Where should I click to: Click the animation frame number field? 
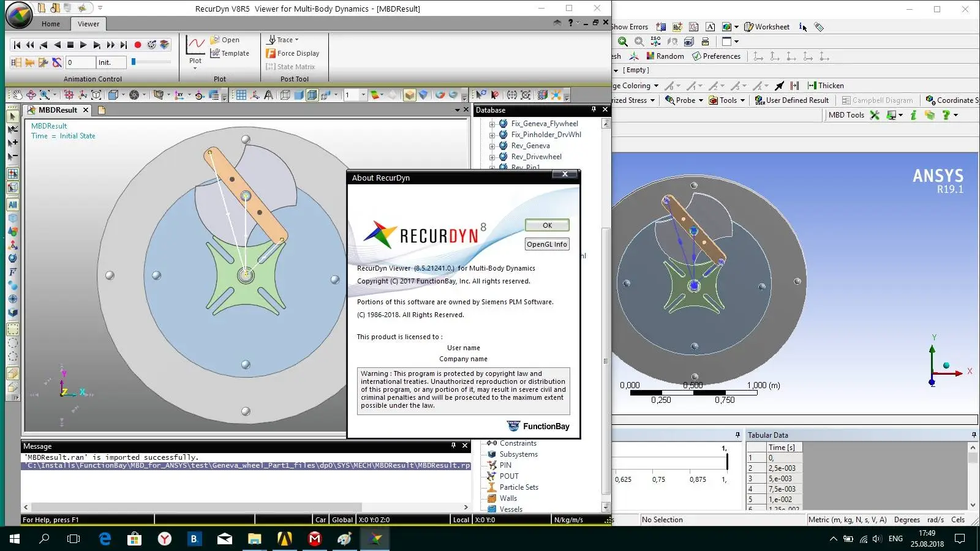coord(80,62)
